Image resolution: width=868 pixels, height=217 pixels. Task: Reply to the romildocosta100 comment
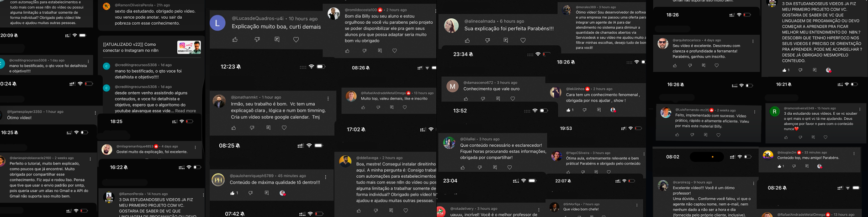(380, 51)
